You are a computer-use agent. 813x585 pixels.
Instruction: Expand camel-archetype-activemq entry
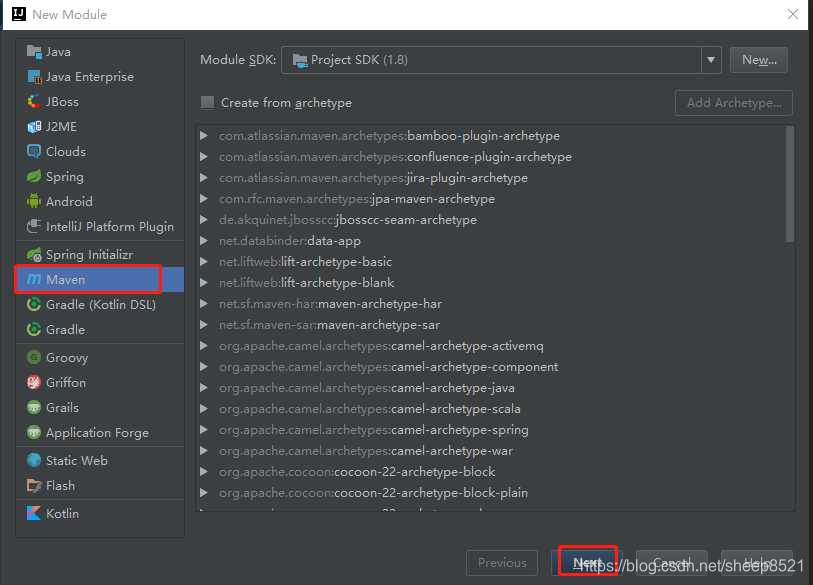(204, 346)
